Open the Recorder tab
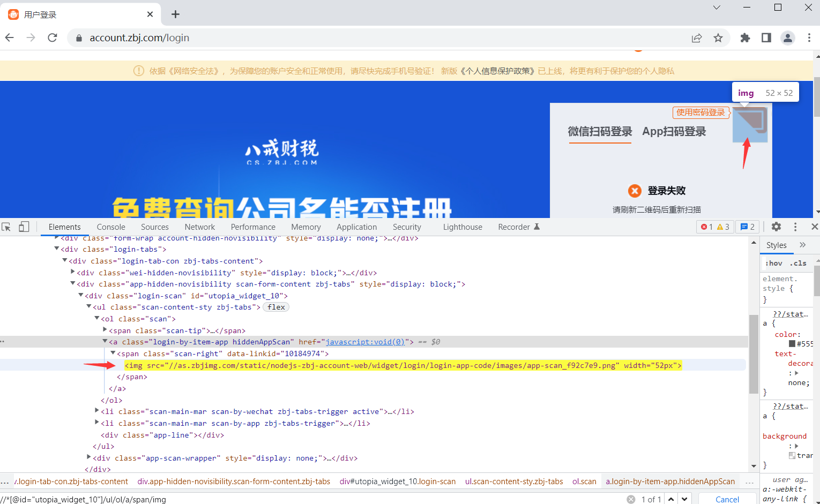This screenshot has width=820, height=504. (519, 227)
